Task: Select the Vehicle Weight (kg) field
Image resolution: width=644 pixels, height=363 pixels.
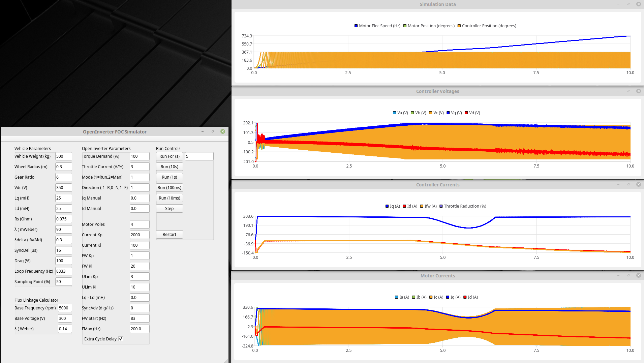Action: [63, 156]
